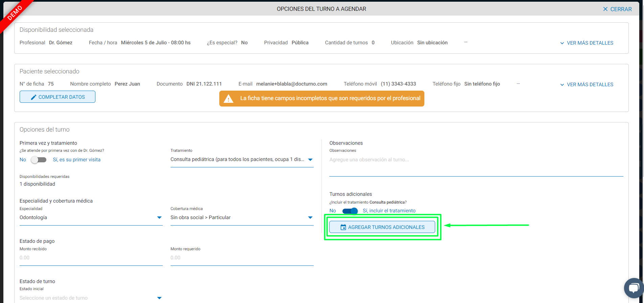Click the '1 disponibilidad' value
The height and width of the screenshot is (303, 644).
coord(37,184)
